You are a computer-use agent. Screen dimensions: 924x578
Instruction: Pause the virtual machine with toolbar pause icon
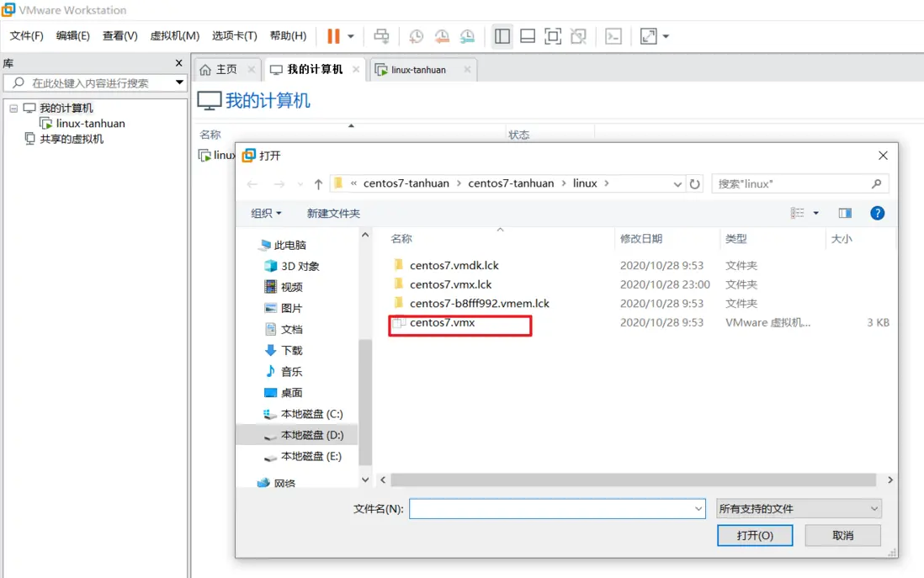[x=333, y=36]
